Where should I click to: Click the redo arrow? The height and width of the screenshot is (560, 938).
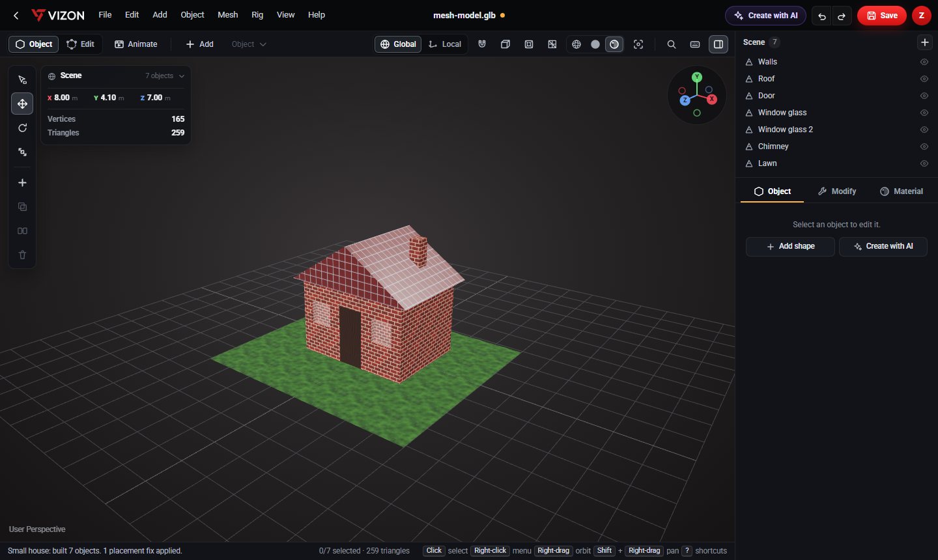point(842,16)
